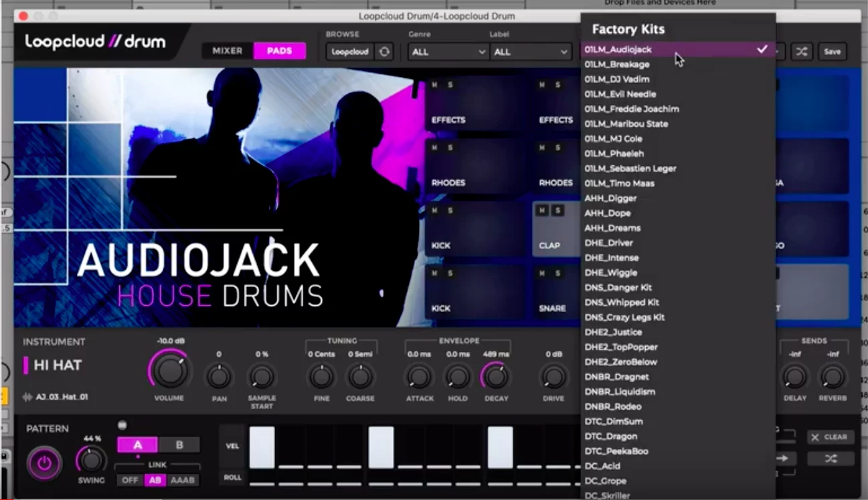The height and width of the screenshot is (500, 868).
Task: Click the Loopcloud browse button
Action: click(350, 52)
